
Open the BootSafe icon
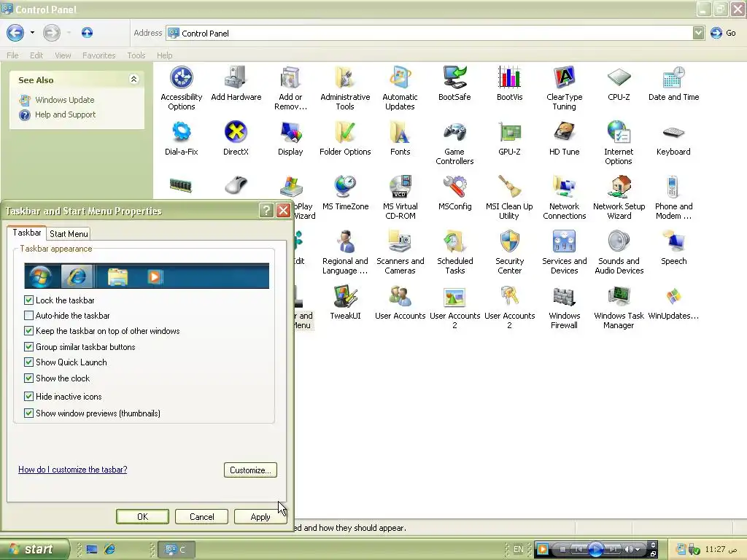coord(454,84)
